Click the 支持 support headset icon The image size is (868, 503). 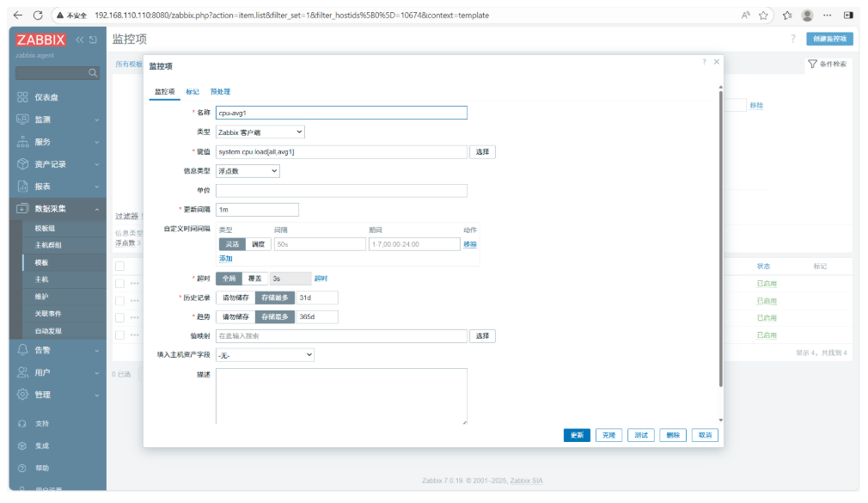(22, 423)
